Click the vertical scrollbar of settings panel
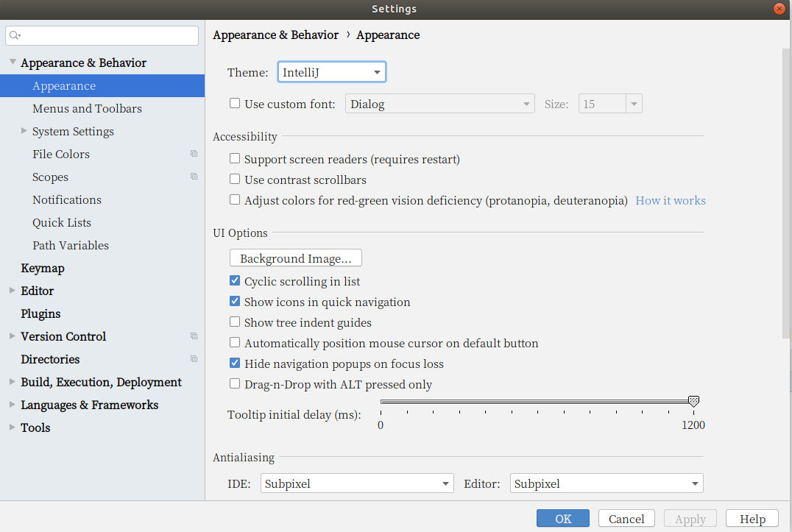This screenshot has height=532, width=792. click(x=787, y=194)
